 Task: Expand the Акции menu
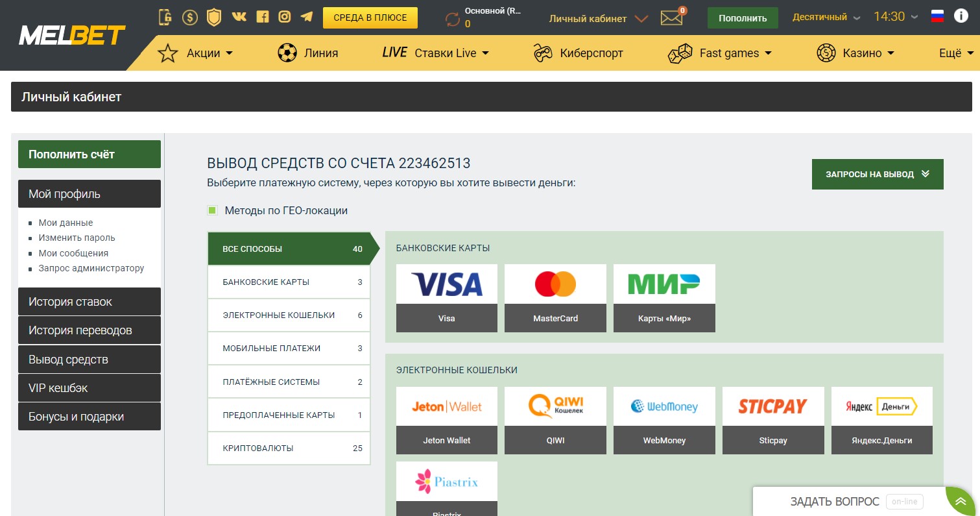(209, 53)
